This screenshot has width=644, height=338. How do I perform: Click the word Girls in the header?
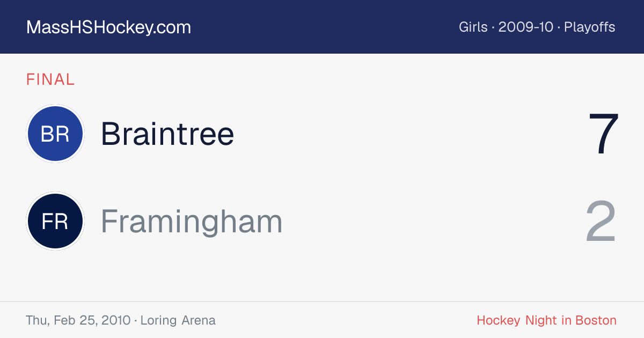[x=473, y=27]
